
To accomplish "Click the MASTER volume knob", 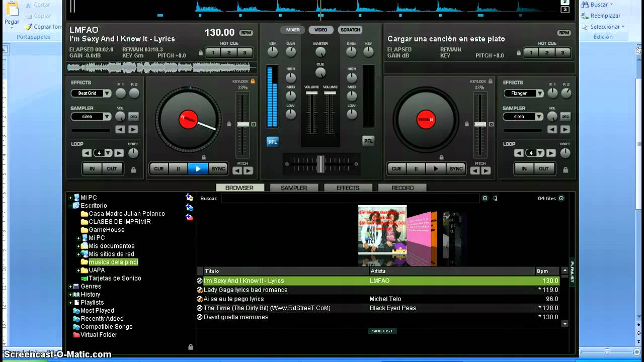I will [x=320, y=52].
